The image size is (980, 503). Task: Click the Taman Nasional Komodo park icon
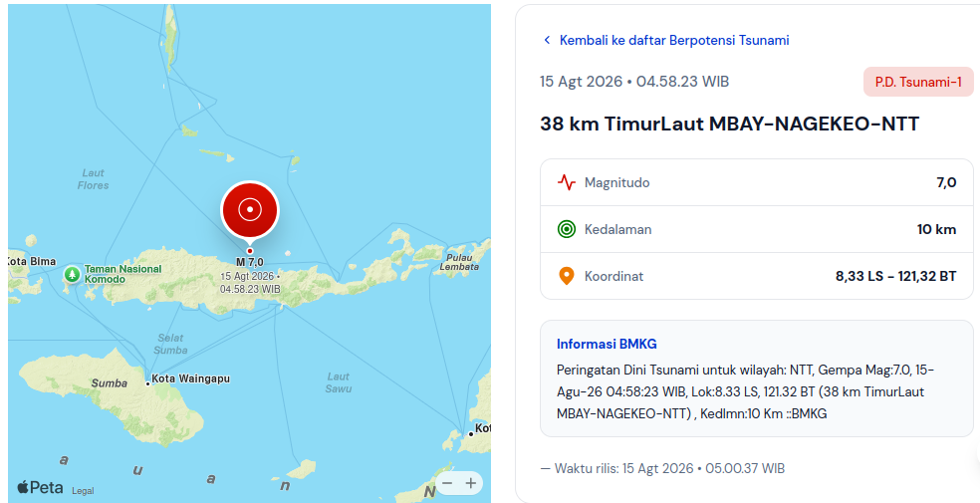[x=73, y=274]
